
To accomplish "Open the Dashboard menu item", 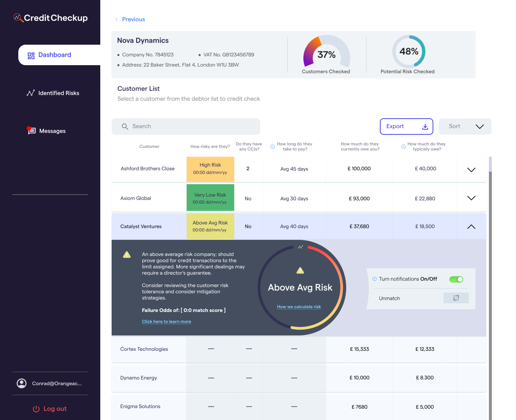I will click(x=55, y=55).
